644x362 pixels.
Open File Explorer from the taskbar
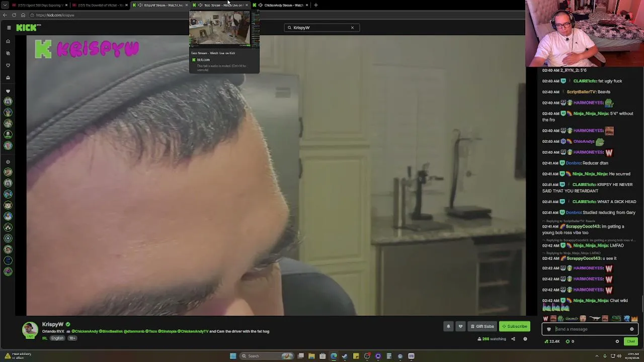(x=311, y=356)
